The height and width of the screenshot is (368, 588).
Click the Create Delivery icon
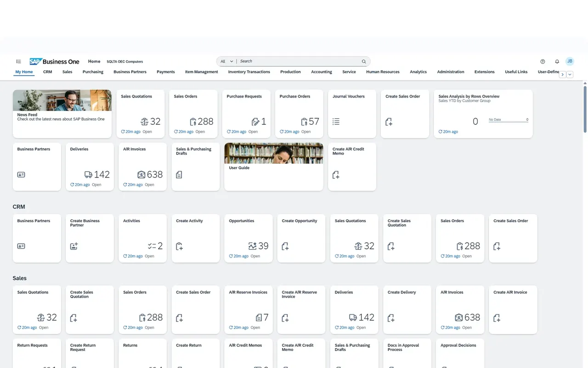point(391,318)
